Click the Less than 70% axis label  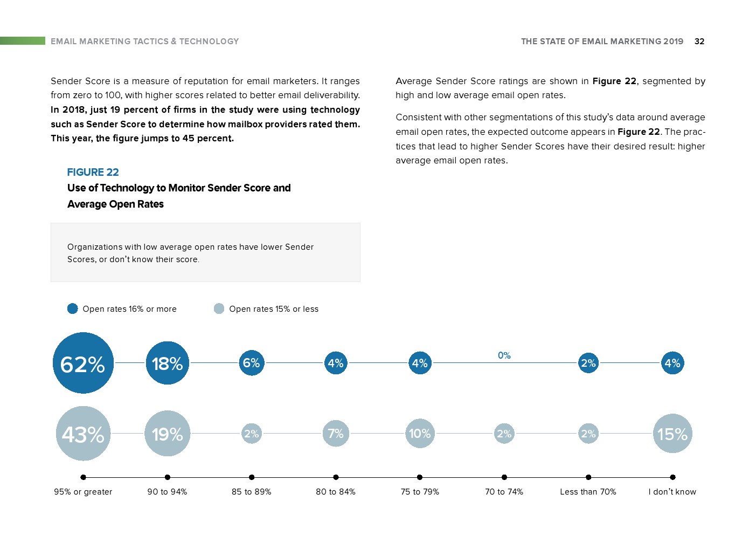(x=588, y=492)
